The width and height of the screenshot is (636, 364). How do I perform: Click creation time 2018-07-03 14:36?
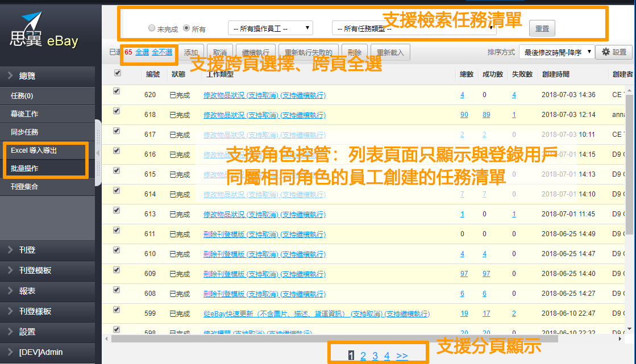(x=568, y=95)
